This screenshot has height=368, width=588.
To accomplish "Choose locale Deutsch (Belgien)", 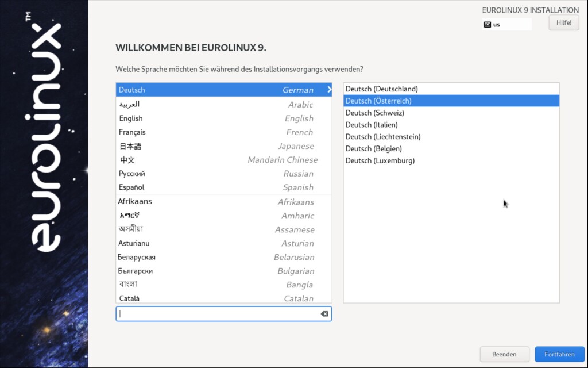I will (x=451, y=149).
